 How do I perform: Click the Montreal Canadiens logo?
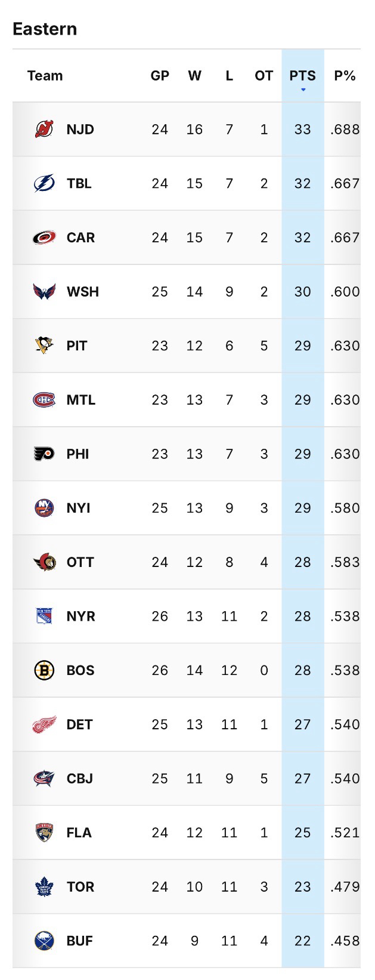click(x=44, y=400)
